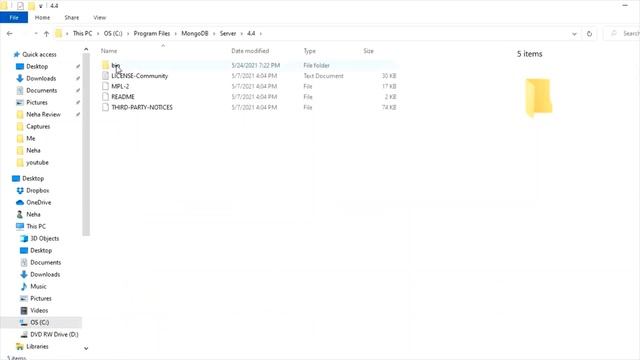Click the 30 KB size cell
The height and width of the screenshot is (360, 640).
(x=389, y=76)
